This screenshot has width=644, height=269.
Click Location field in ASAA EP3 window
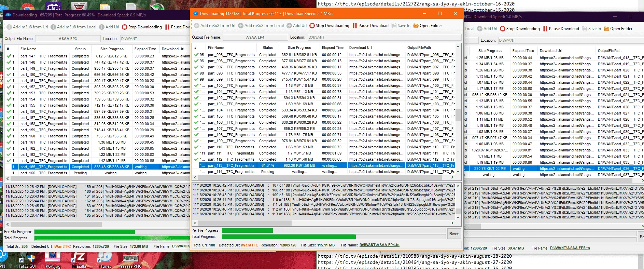click(x=155, y=39)
